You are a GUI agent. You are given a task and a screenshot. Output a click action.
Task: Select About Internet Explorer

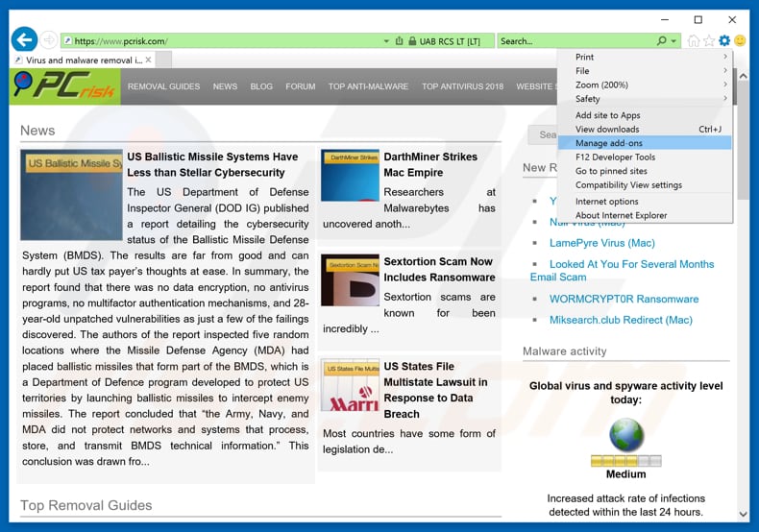coord(645,216)
